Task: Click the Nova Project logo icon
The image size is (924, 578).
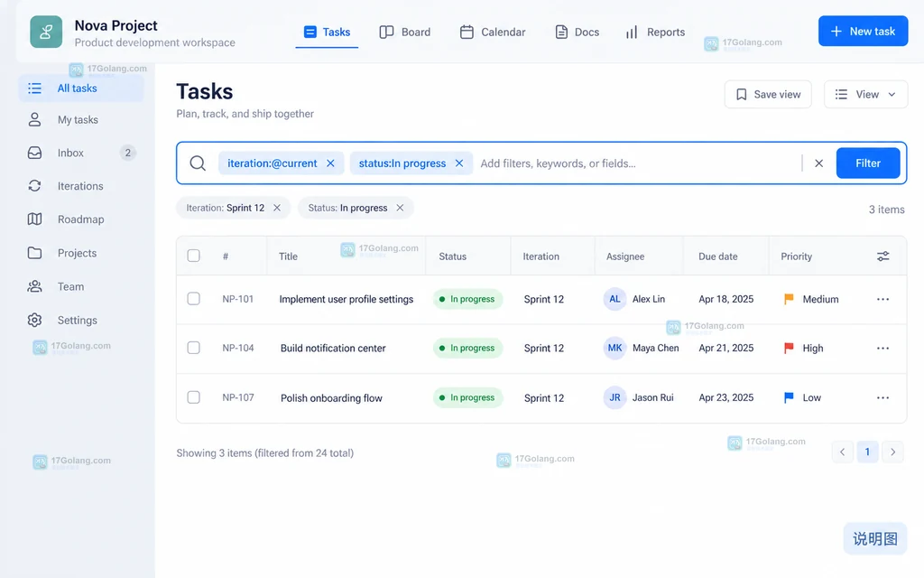Action: coord(46,32)
